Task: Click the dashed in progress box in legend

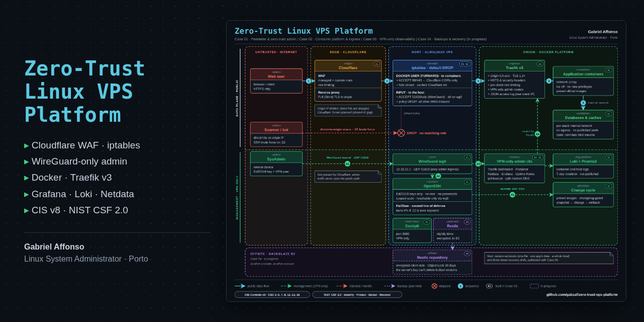Action: 534,286
